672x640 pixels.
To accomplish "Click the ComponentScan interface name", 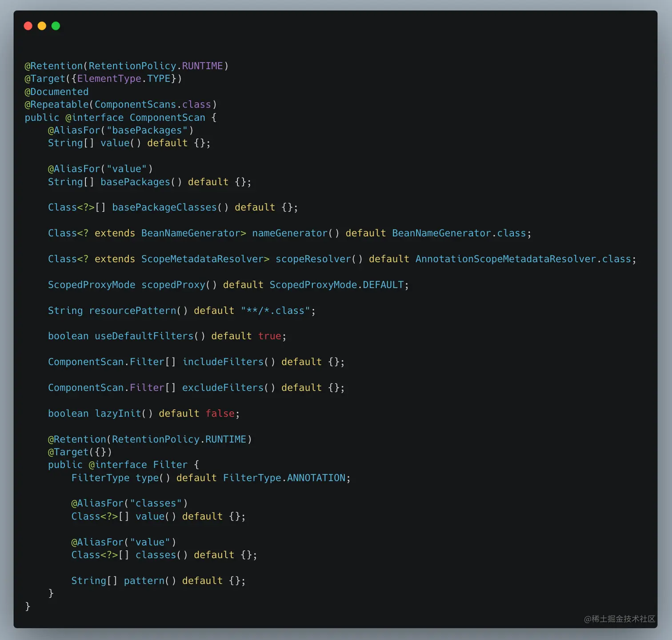I will 168,118.
